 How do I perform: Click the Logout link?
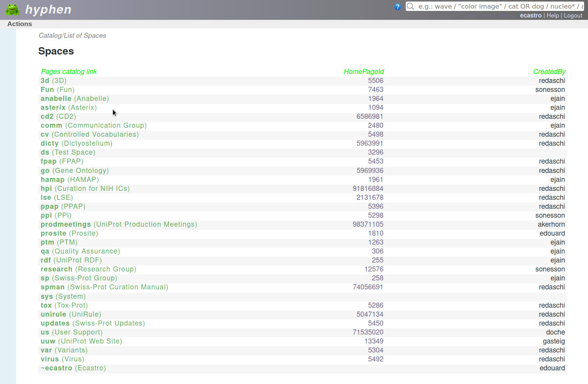click(x=573, y=16)
